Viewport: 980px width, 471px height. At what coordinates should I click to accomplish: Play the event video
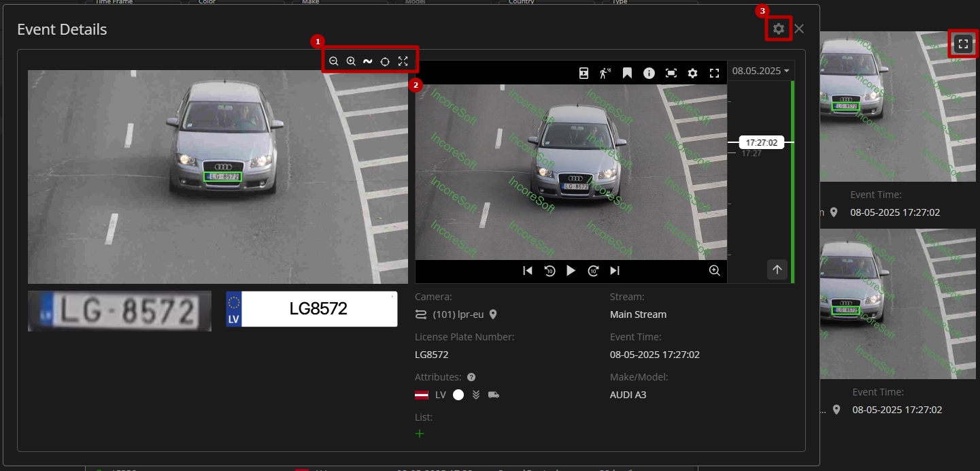571,270
